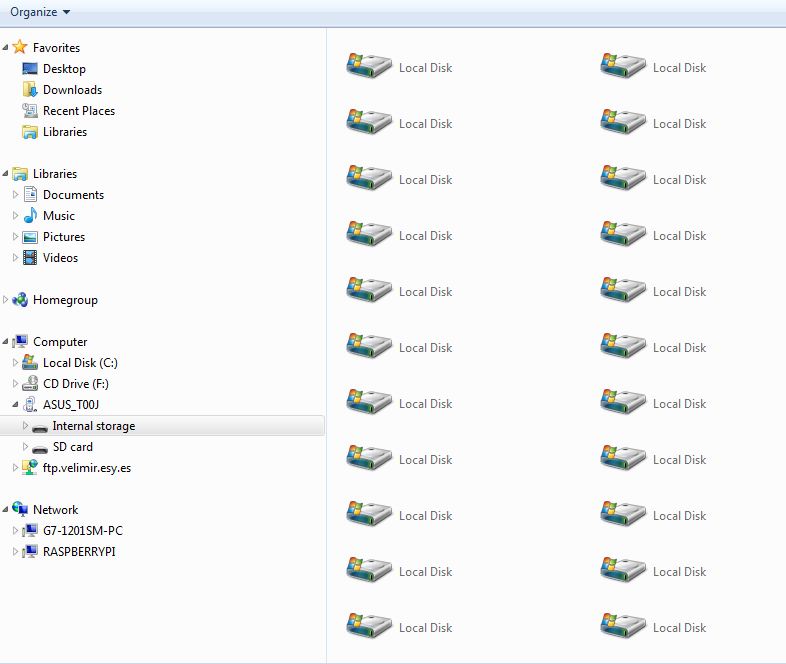This screenshot has height=664, width=786.
Task: Click the Videos filmstrip icon
Action: click(x=30, y=258)
